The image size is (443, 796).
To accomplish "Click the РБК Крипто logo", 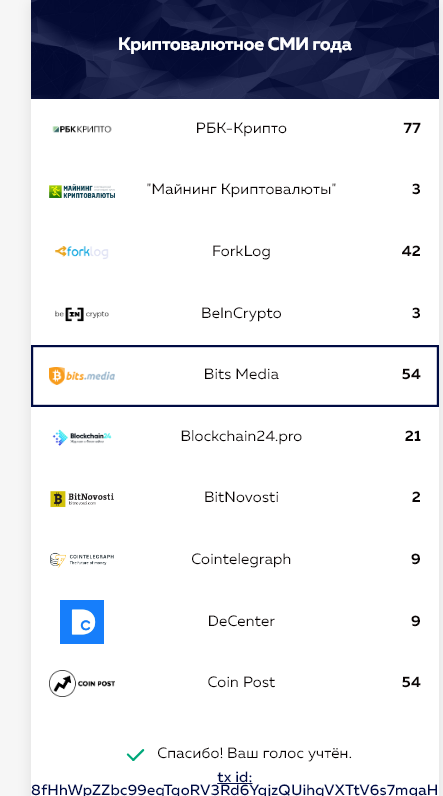I will 82,129.
